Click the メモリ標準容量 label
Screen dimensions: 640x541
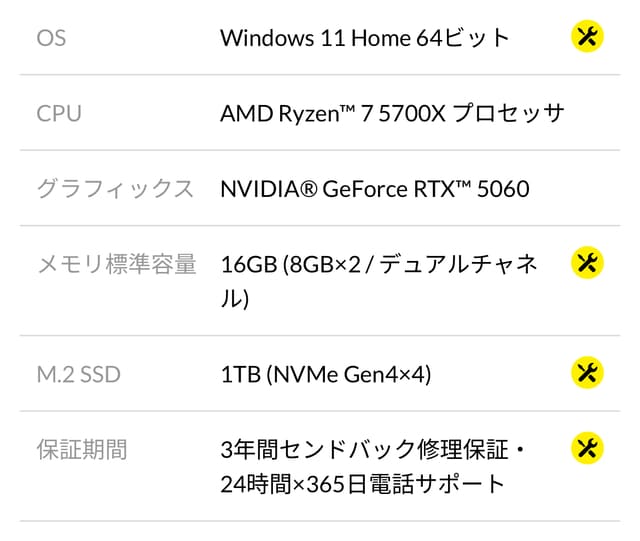pyautogui.click(x=116, y=264)
